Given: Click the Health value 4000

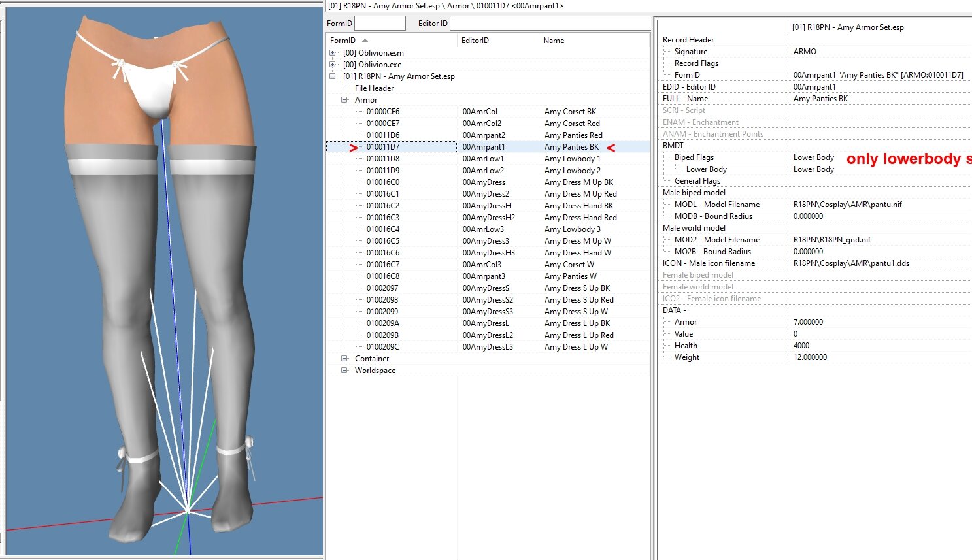Looking at the screenshot, I should [801, 346].
